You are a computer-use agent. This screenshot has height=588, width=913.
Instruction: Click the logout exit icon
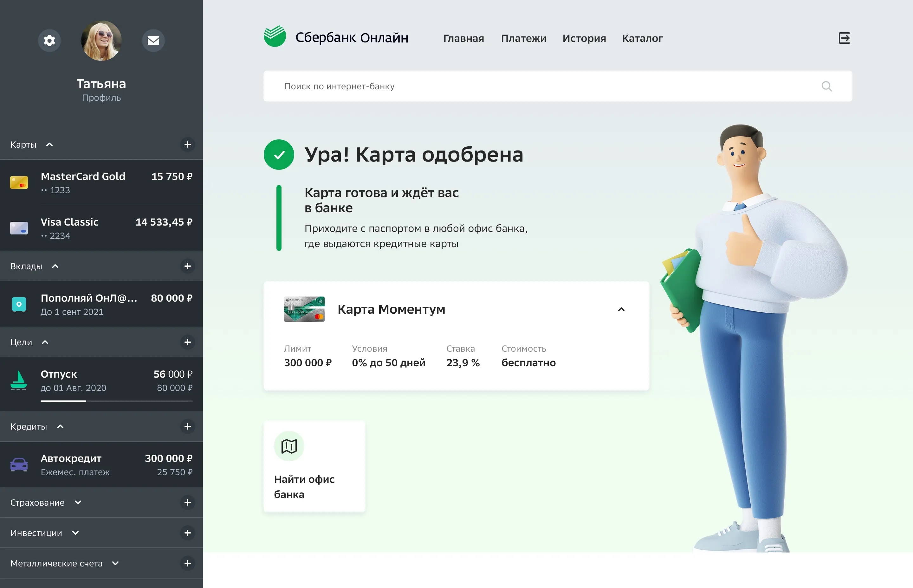pos(844,38)
